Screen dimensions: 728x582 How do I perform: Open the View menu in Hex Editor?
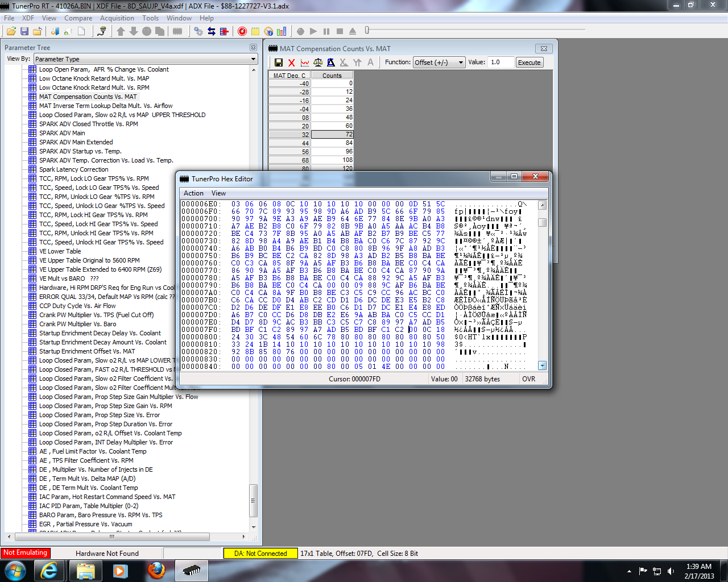218,193
